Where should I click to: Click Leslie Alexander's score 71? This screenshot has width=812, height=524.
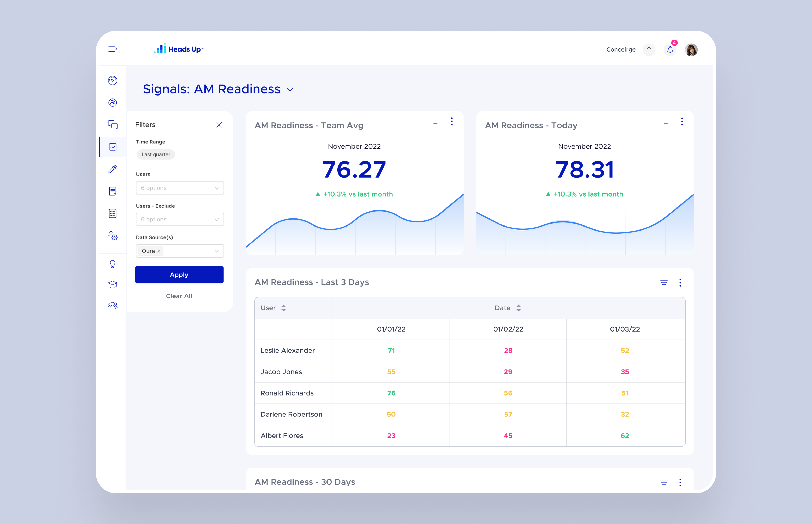click(x=391, y=351)
